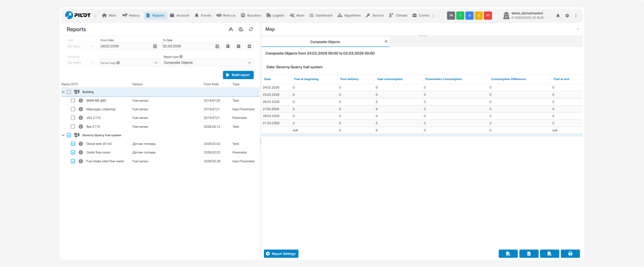Click the refresh icon in the Reports header
644x267 pixels.
251,29
